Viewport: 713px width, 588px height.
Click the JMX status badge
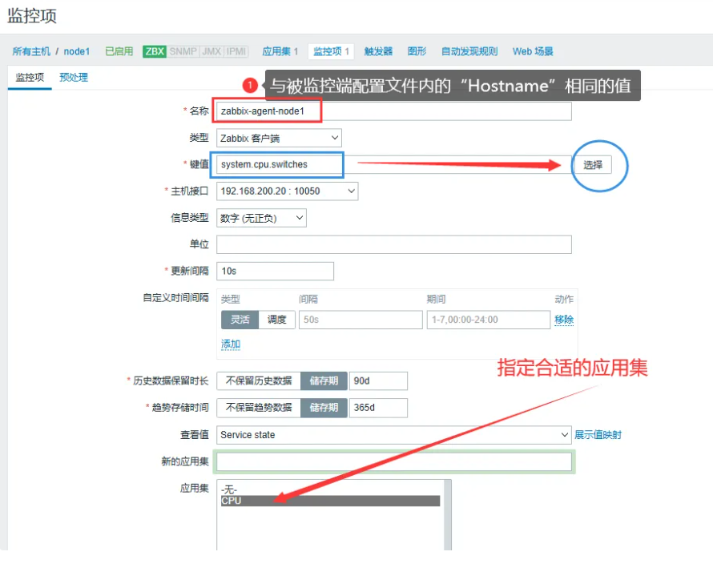tap(211, 51)
